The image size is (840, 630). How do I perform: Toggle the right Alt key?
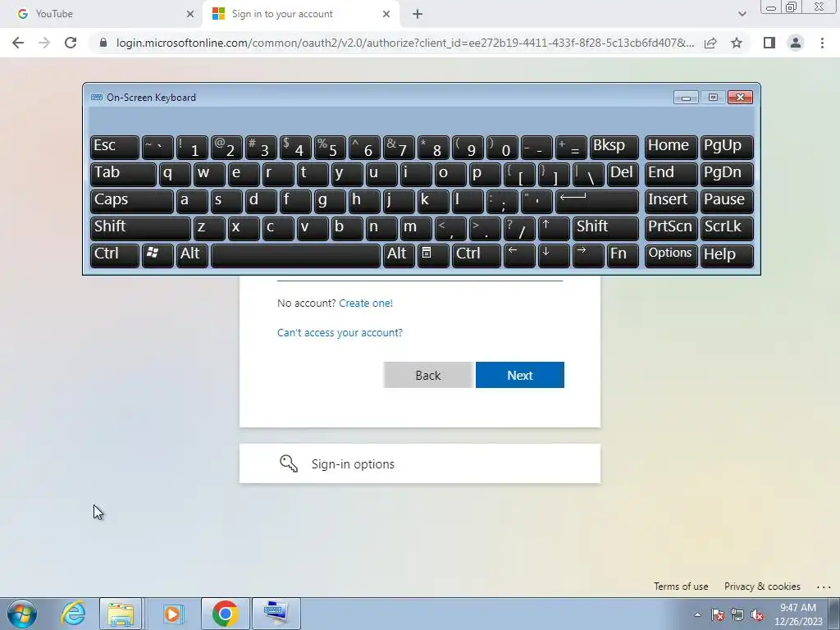coord(399,255)
